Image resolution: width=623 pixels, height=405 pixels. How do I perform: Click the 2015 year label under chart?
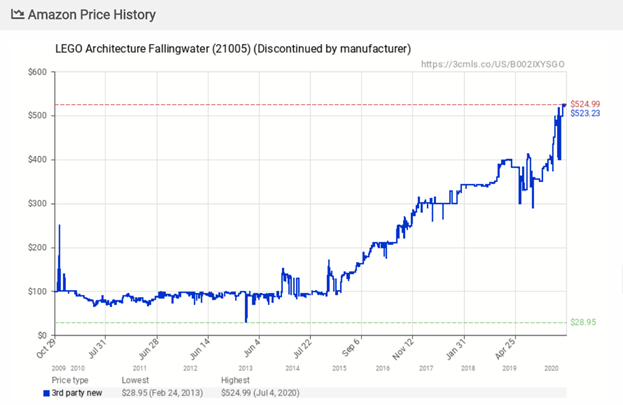[339, 368]
